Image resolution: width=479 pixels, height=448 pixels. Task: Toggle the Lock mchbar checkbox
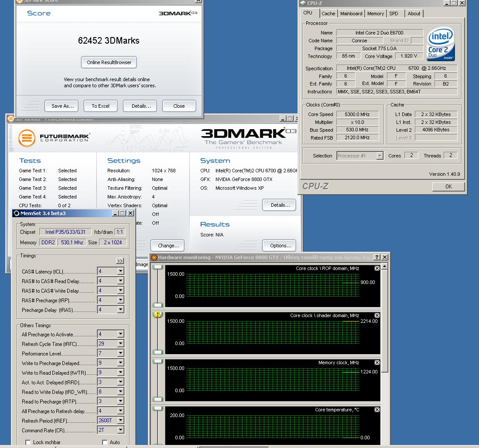point(28,442)
